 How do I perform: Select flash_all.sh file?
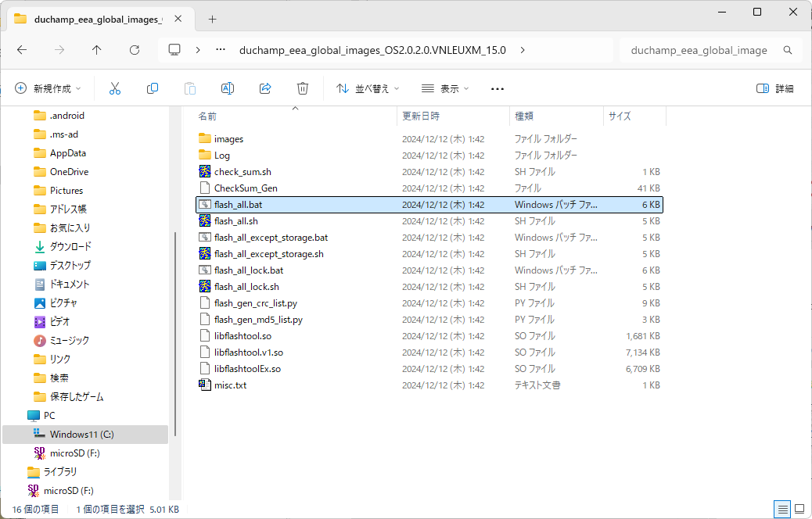click(429, 221)
